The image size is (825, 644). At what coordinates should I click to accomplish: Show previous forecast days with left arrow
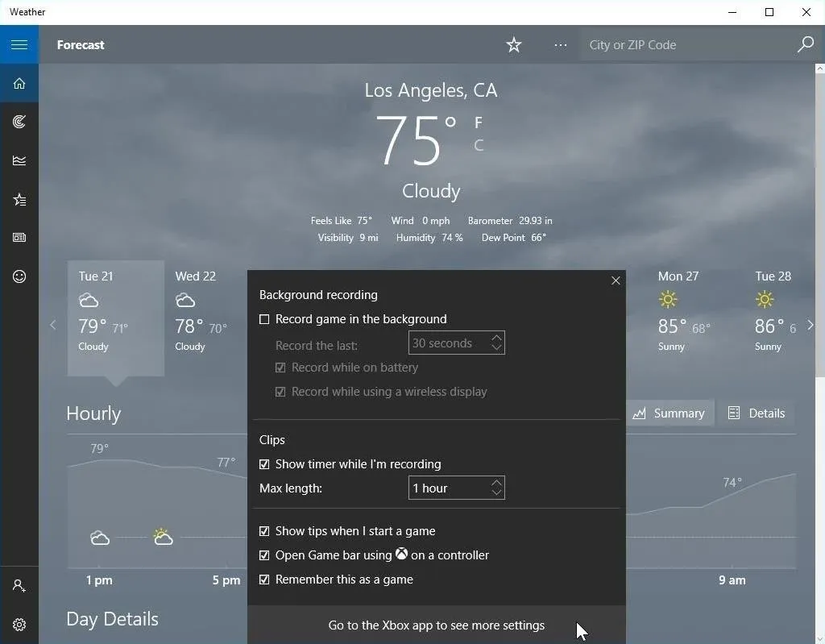[x=52, y=325]
